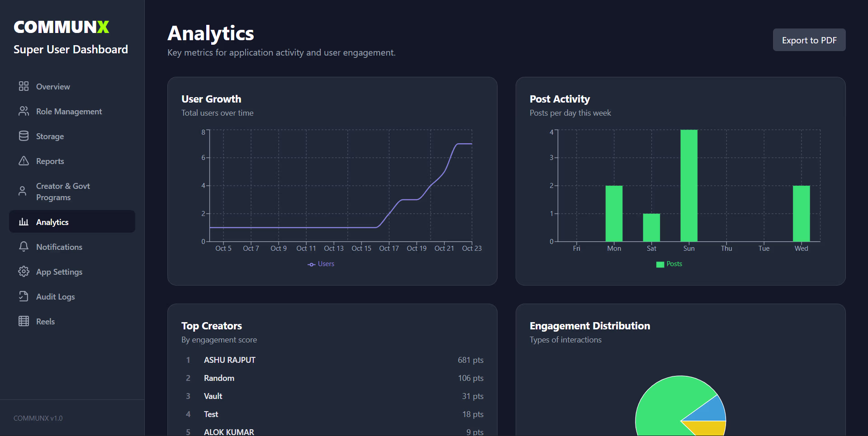Click the Analytics bar-chart icon
This screenshot has width=868, height=436.
pos(24,221)
